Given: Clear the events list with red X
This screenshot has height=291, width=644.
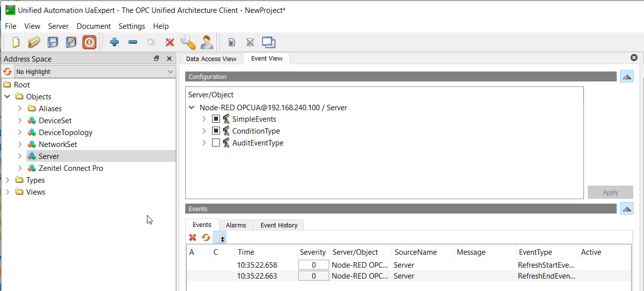Looking at the screenshot, I should pyautogui.click(x=193, y=237).
